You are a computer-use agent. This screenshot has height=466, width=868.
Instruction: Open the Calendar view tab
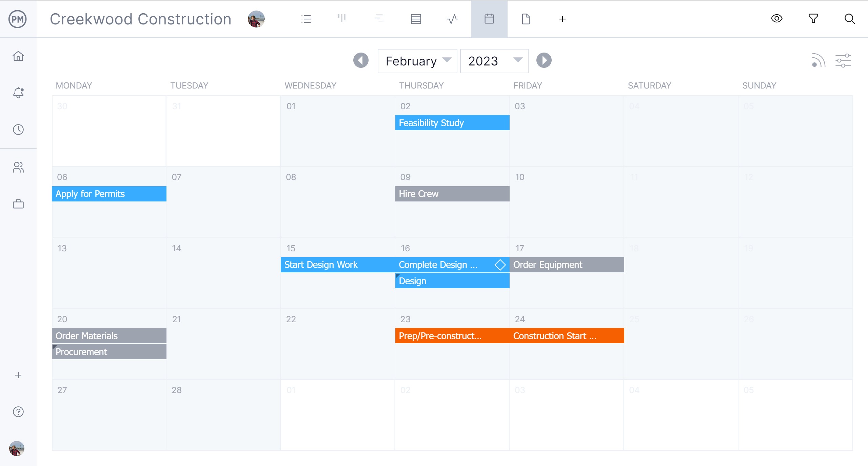pos(489,18)
